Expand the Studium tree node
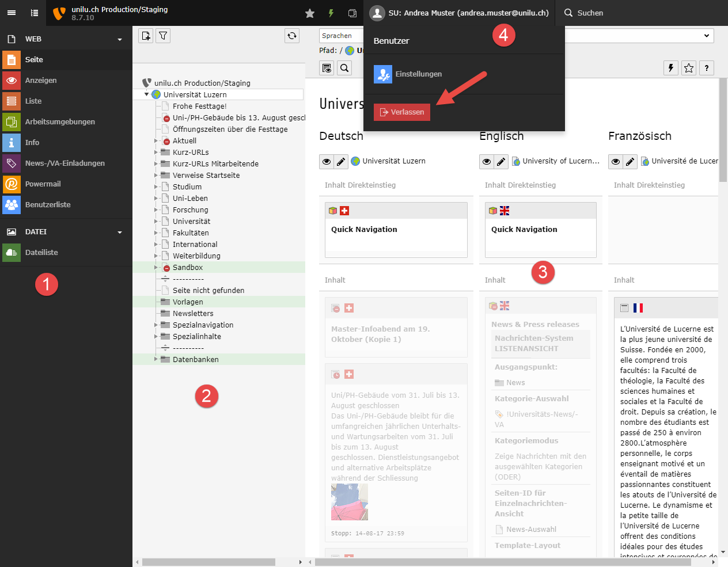Viewport: 728px width, 567px height. [x=156, y=187]
